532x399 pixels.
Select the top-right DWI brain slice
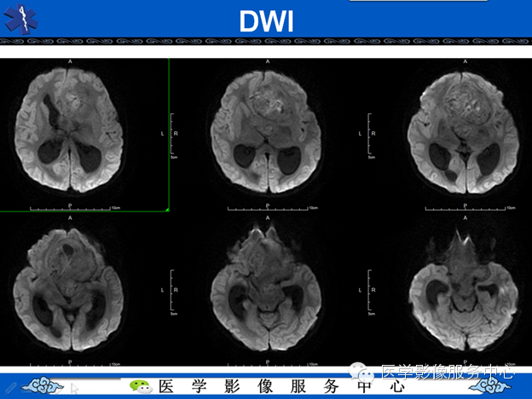click(x=464, y=133)
